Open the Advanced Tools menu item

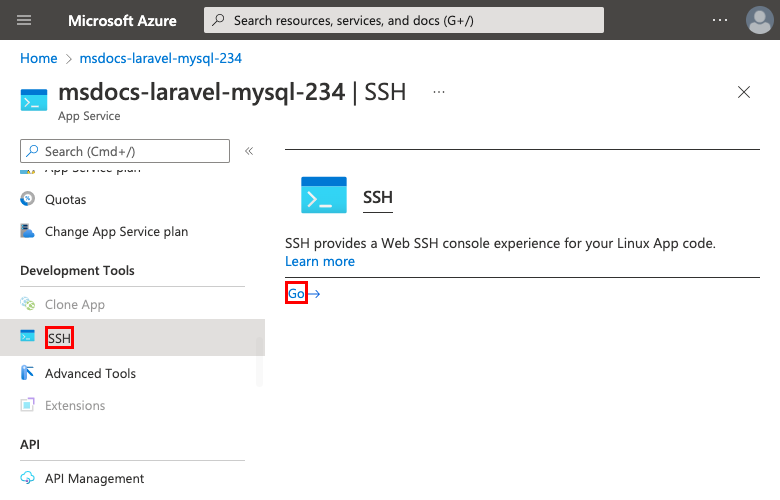coord(90,373)
